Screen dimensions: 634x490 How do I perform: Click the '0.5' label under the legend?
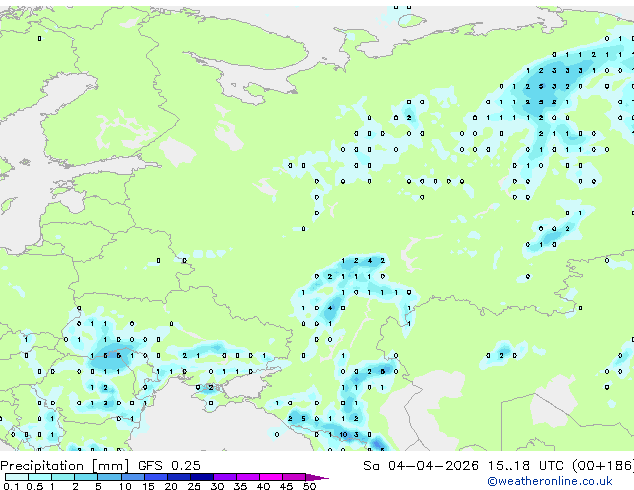pyautogui.click(x=35, y=486)
